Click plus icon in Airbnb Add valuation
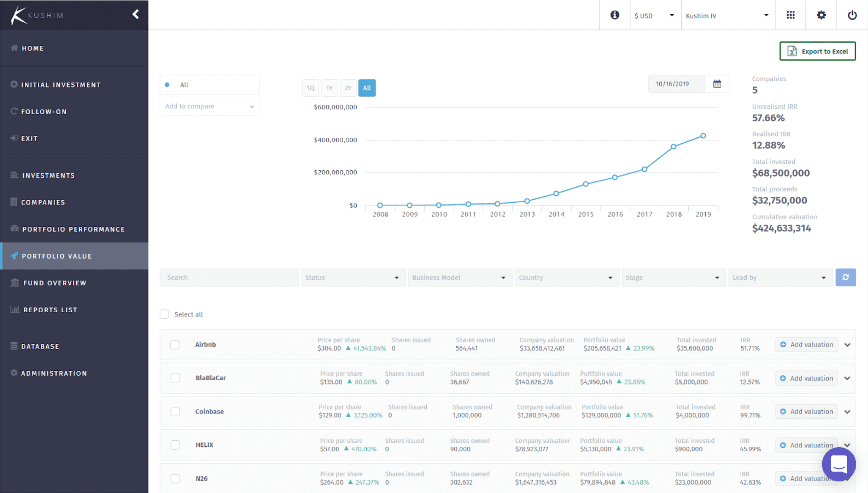The image size is (868, 493). click(783, 345)
